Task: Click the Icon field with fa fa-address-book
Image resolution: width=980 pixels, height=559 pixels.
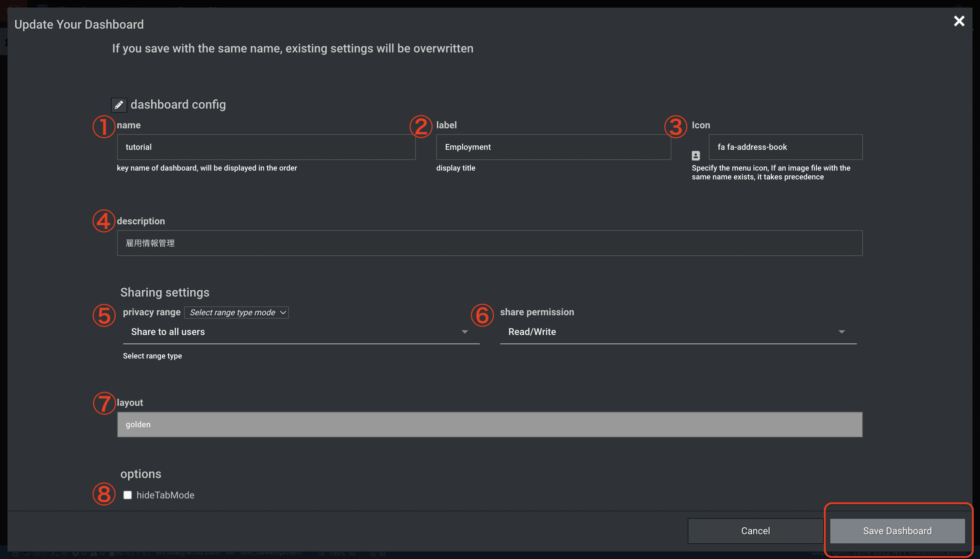Action: point(785,147)
